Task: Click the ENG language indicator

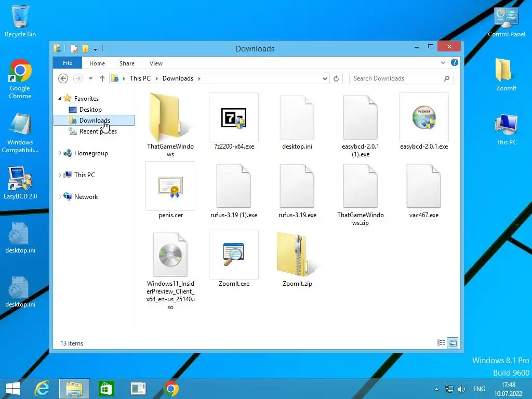Action: click(479, 389)
